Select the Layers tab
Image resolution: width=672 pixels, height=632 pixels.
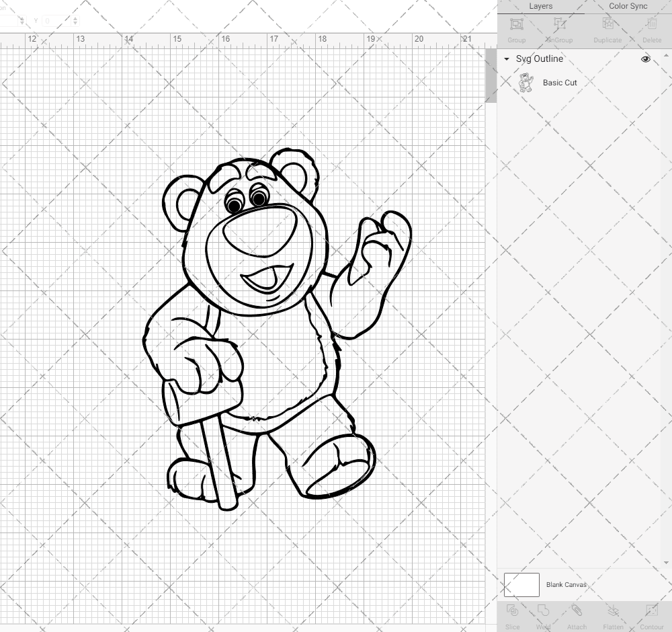pyautogui.click(x=540, y=6)
